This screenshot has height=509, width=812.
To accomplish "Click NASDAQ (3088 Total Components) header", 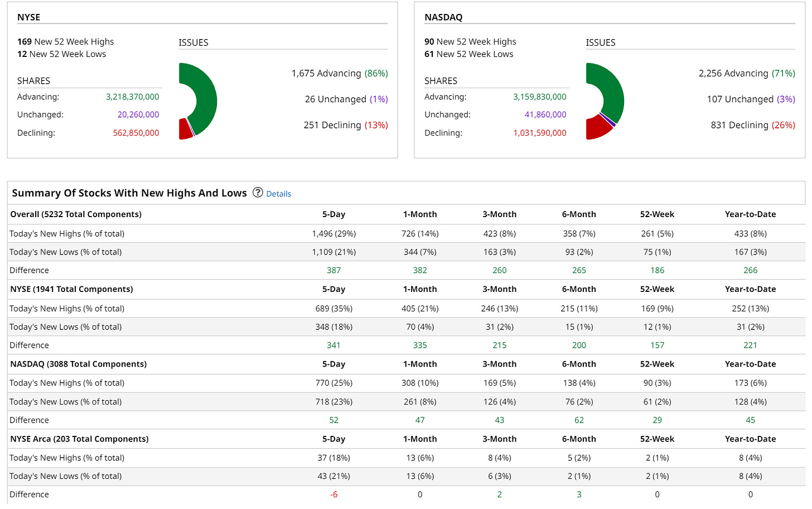I will [x=79, y=364].
